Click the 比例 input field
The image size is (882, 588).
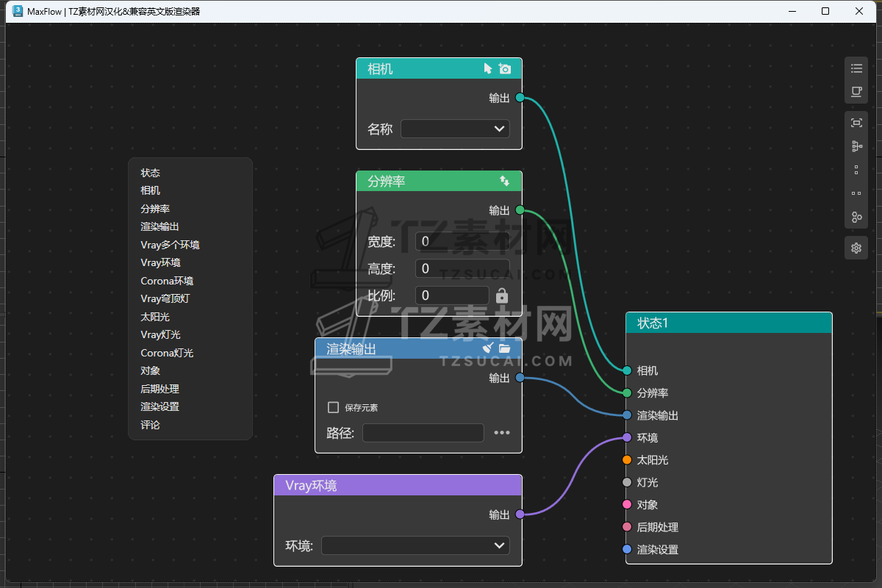pos(452,295)
